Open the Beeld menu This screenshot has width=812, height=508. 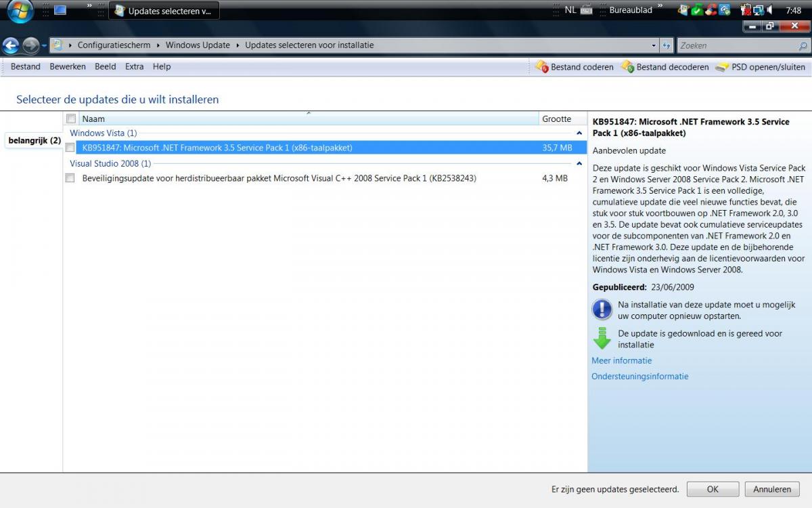106,66
